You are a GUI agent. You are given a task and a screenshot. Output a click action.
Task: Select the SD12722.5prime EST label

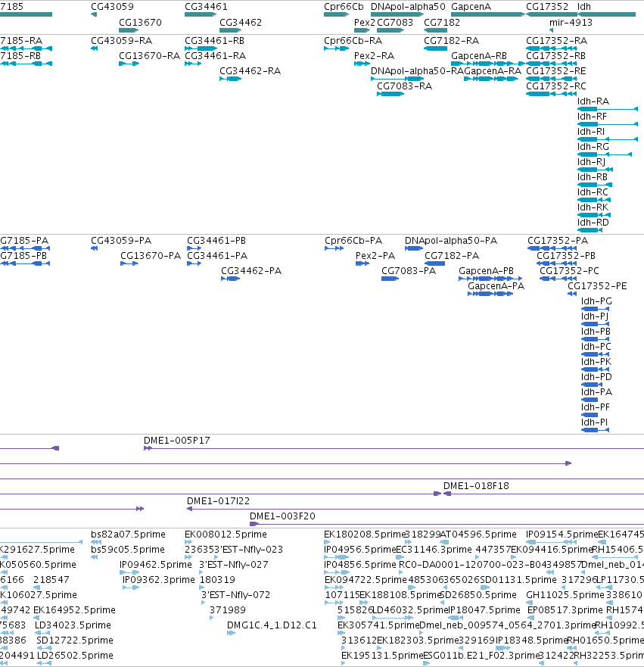75,641
